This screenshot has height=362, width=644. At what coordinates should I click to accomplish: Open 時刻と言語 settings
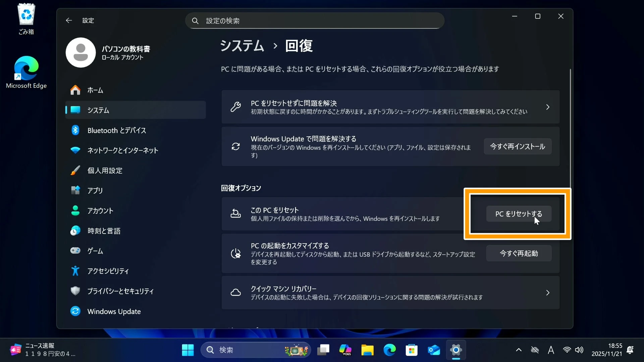coord(104,231)
